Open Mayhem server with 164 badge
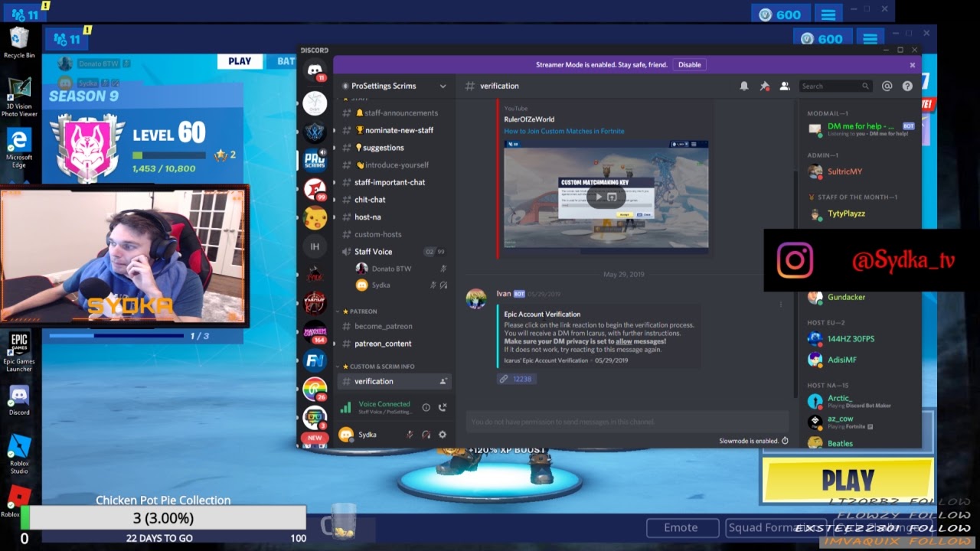Screen dimensions: 980x551 [315, 331]
